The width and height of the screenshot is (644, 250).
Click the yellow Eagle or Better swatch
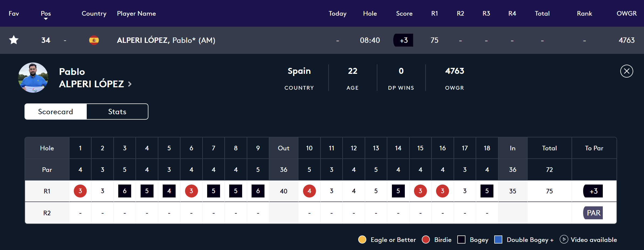[x=362, y=239]
